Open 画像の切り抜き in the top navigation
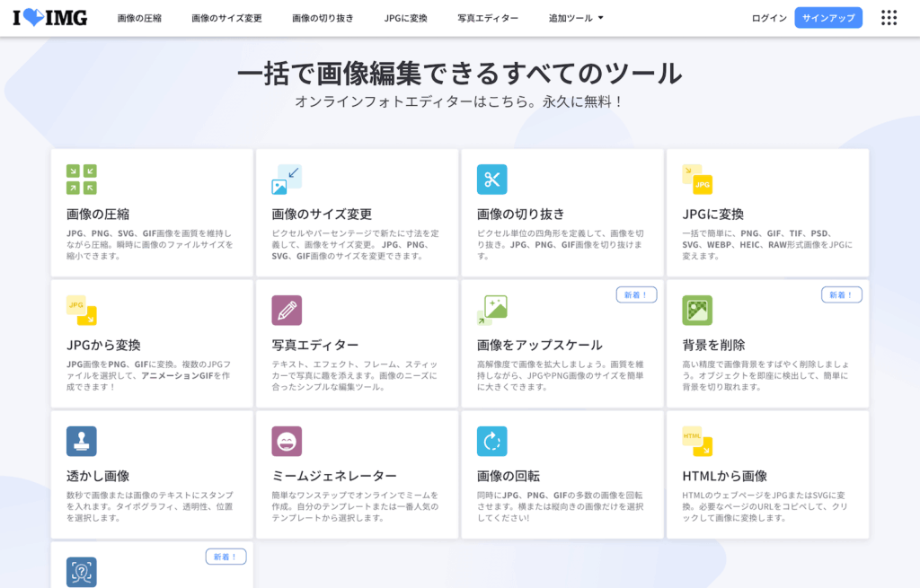The width and height of the screenshot is (920, 588). [x=323, y=18]
